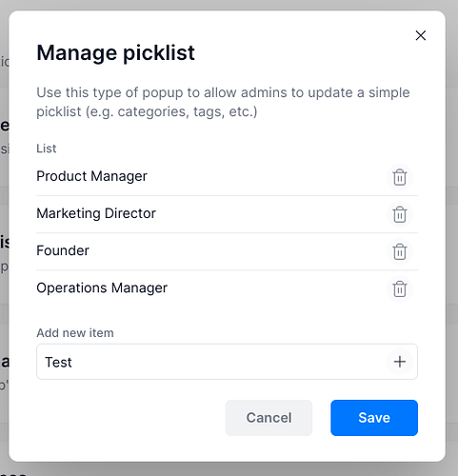Select the Product Manager list row
Screen dimensions: 458x476
click(227, 177)
